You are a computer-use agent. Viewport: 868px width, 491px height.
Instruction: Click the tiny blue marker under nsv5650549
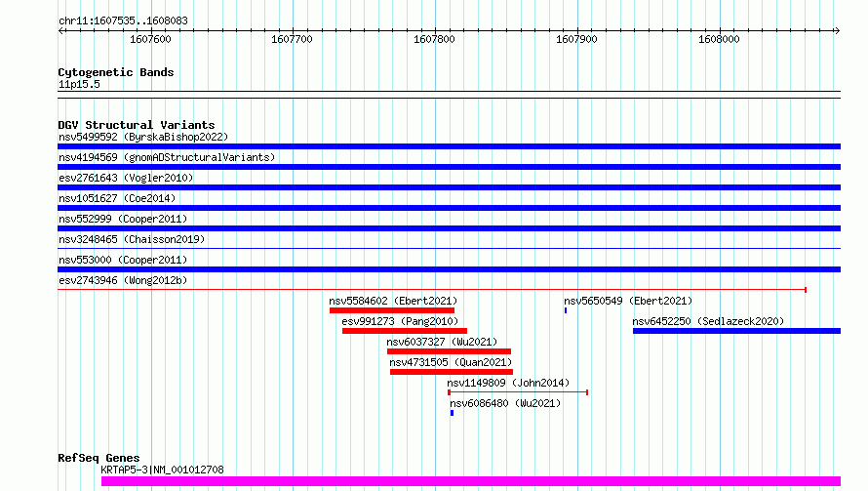point(566,310)
